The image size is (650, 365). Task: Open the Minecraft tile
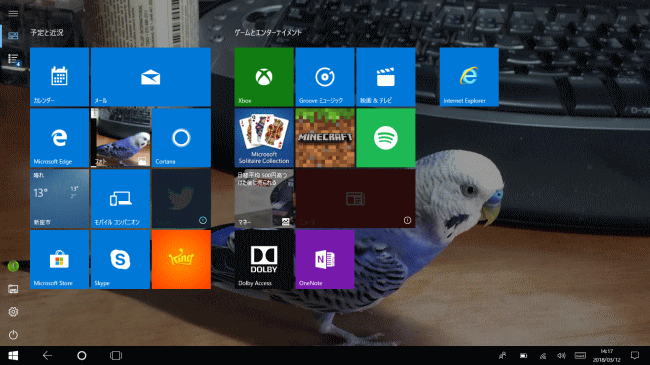pyautogui.click(x=325, y=138)
